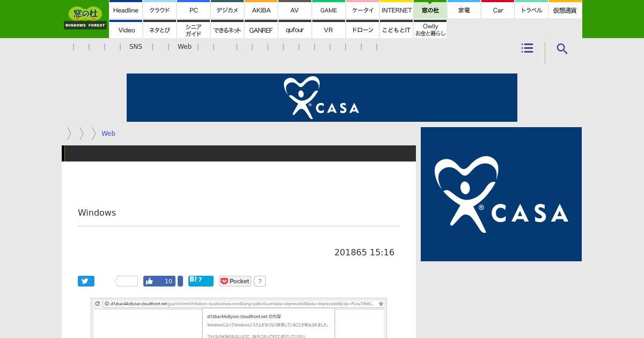
Task: Click the 窓の杜 Windows Forest logo
Action: pyautogui.click(x=85, y=18)
